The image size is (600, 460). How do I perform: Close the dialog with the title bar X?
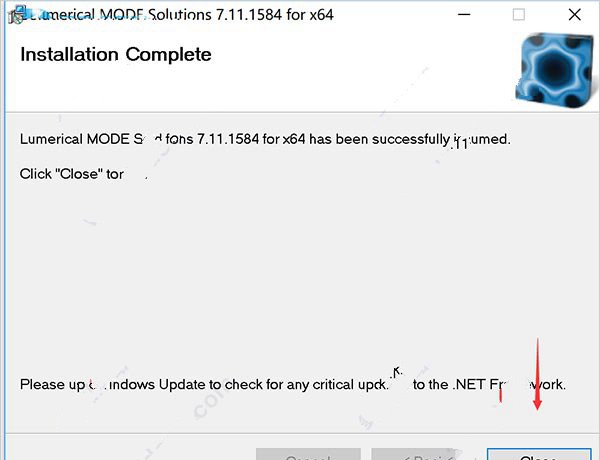(574, 15)
